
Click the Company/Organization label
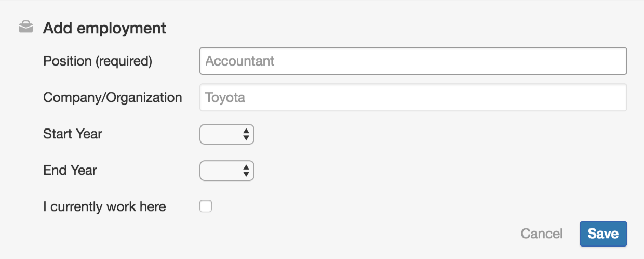tap(113, 97)
